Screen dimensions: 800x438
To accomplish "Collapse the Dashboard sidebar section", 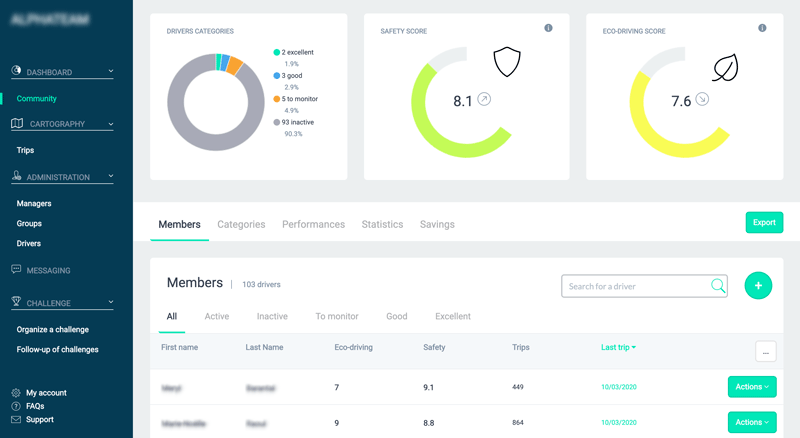I will coord(110,72).
